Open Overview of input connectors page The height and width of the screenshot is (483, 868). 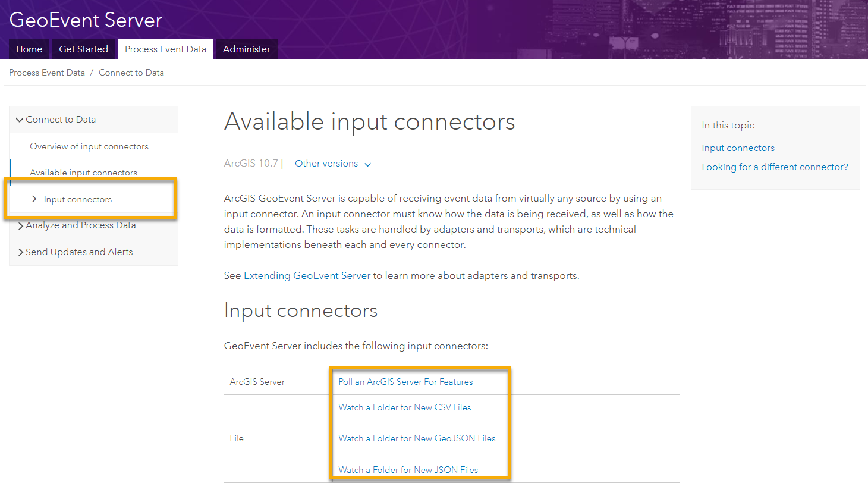89,146
